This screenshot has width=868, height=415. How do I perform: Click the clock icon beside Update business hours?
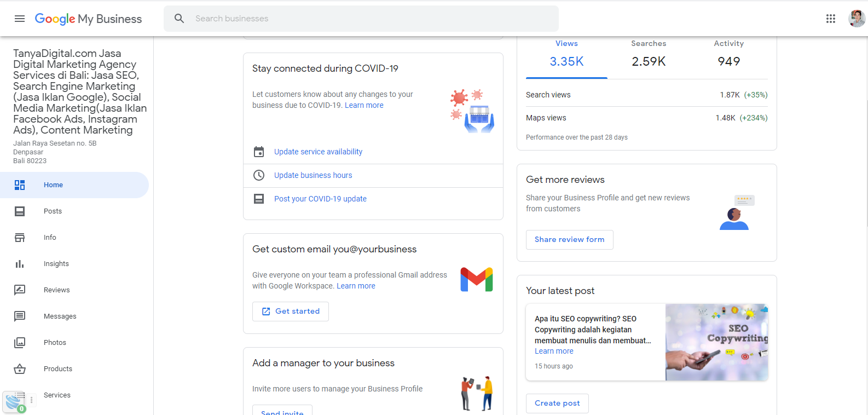coord(259,175)
